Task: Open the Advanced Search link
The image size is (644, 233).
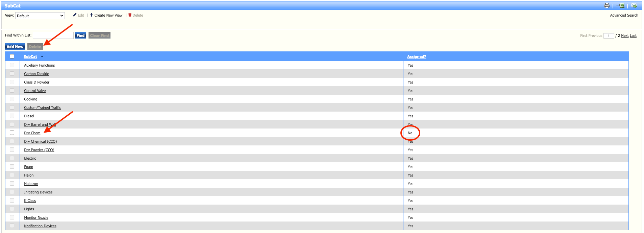Action: (624, 15)
